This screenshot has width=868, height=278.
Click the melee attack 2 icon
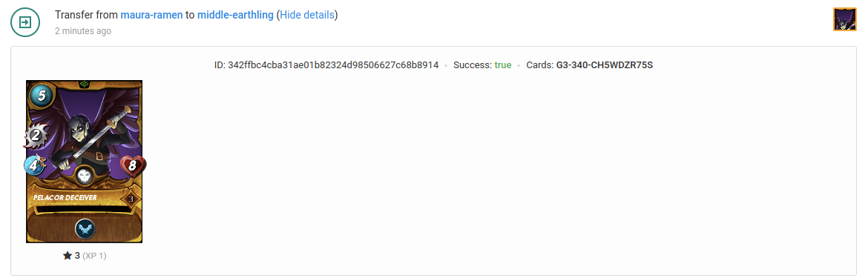36,136
